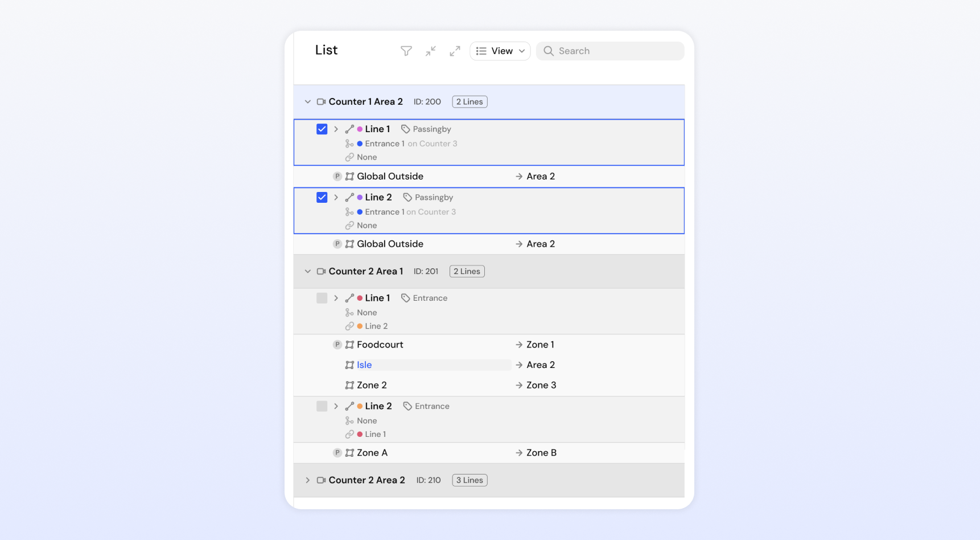This screenshot has height=540, width=980.
Task: Click camera icon beside Counter 2 Area 2
Action: tap(322, 480)
